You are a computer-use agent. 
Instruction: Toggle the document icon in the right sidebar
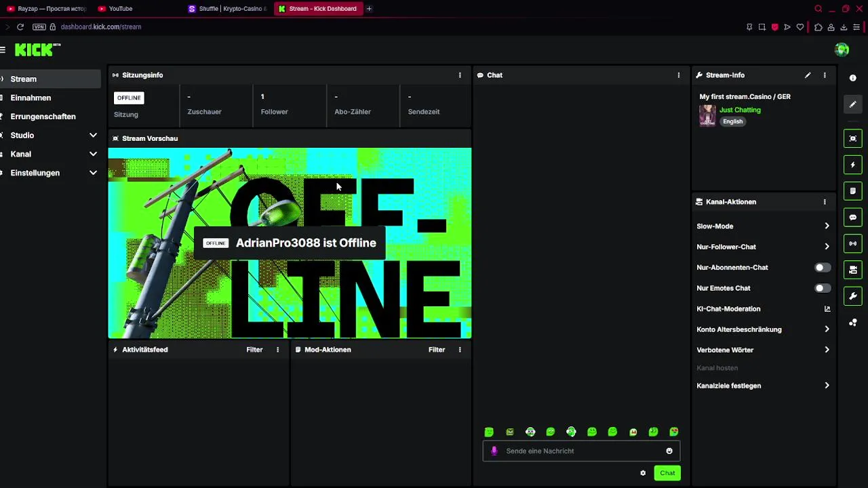853,191
